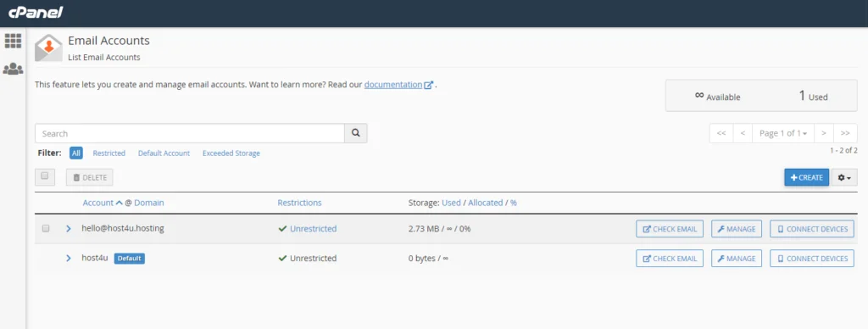Click the Email Accounts envelope icon
Image resolution: width=868 pixels, height=329 pixels.
point(48,47)
